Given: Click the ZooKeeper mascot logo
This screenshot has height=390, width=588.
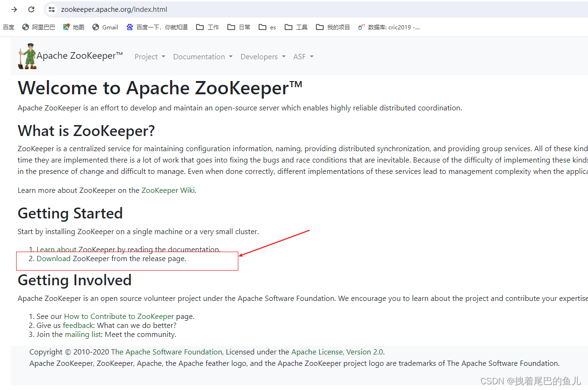Looking at the screenshot, I should click(27, 56).
